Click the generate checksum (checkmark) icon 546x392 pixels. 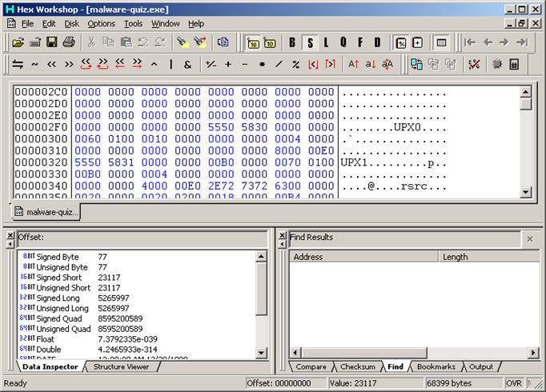tap(474, 64)
